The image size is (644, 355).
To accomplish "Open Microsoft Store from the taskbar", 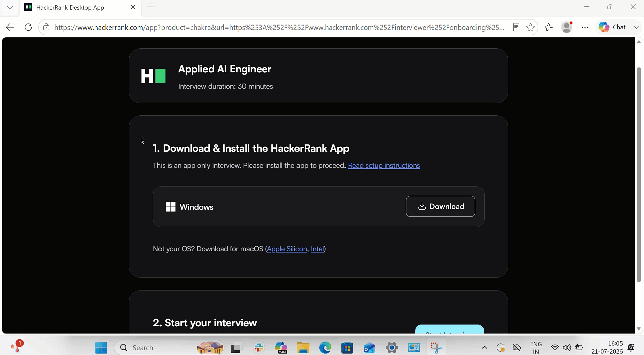I will [347, 348].
